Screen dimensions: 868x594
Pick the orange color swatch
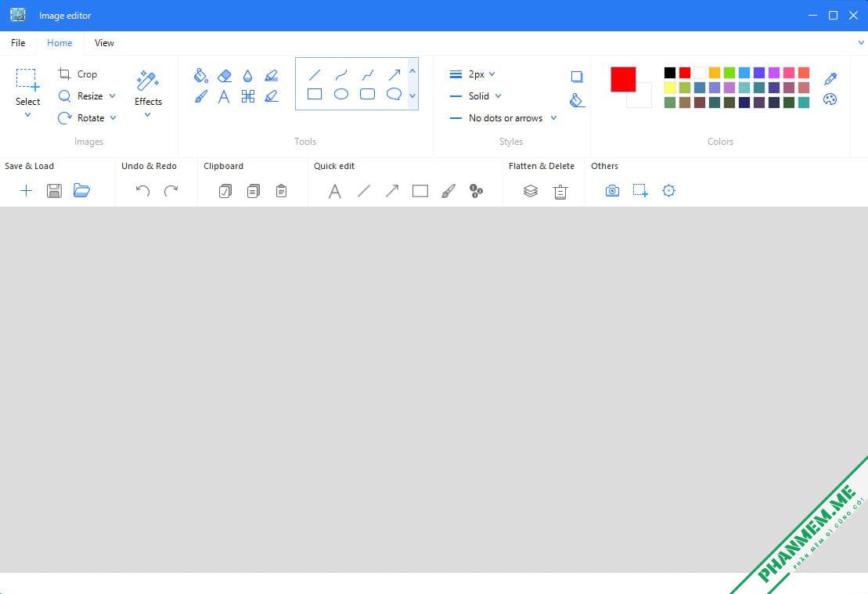(715, 73)
